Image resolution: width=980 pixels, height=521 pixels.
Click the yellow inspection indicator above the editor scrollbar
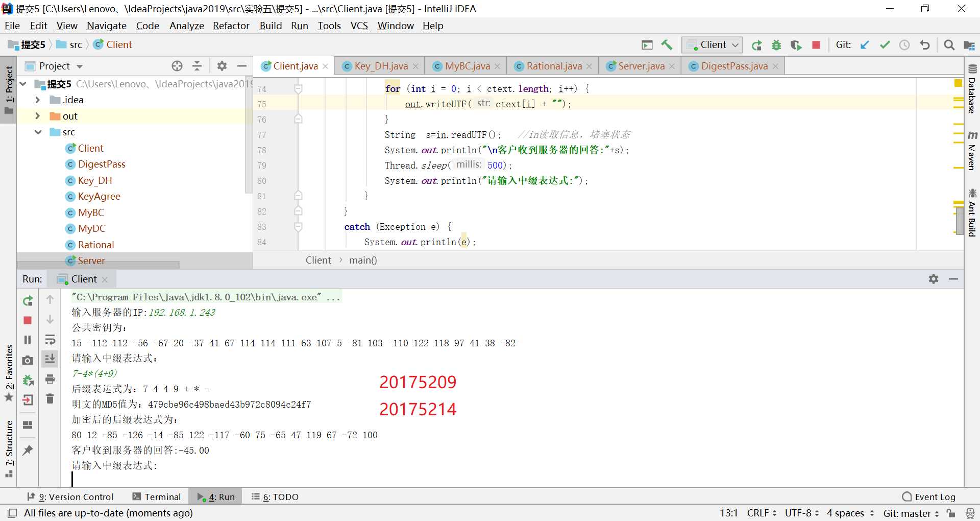click(x=958, y=83)
